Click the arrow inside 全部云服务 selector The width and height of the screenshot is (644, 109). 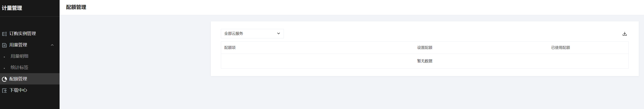(279, 34)
